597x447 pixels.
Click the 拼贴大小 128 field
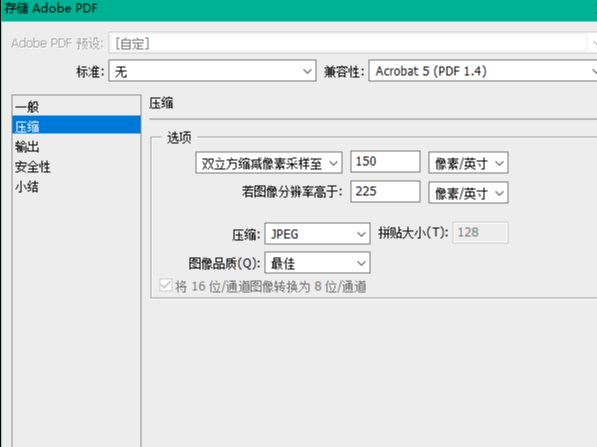[480, 232]
